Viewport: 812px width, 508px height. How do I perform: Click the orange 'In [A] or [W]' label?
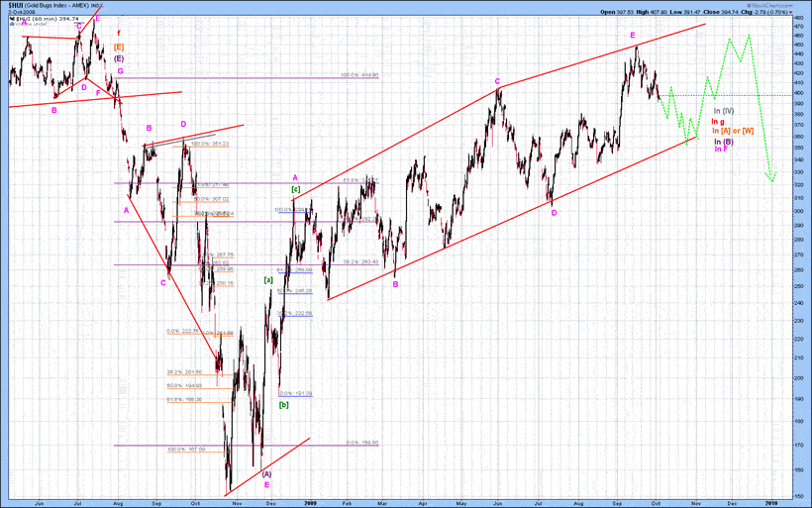[x=733, y=131]
